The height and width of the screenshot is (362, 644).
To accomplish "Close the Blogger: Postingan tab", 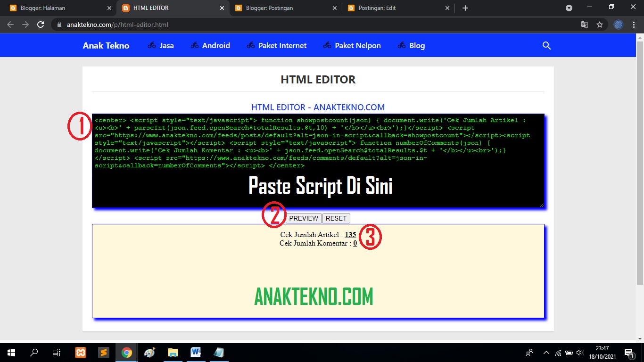I will (335, 8).
